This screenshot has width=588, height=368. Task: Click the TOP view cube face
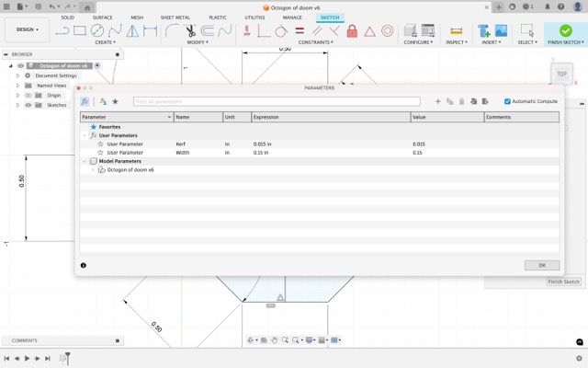click(561, 74)
